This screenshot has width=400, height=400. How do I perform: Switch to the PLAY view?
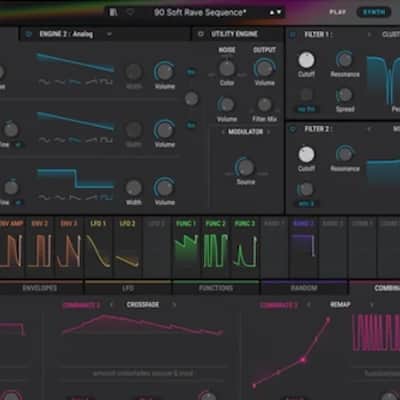pyautogui.click(x=338, y=12)
